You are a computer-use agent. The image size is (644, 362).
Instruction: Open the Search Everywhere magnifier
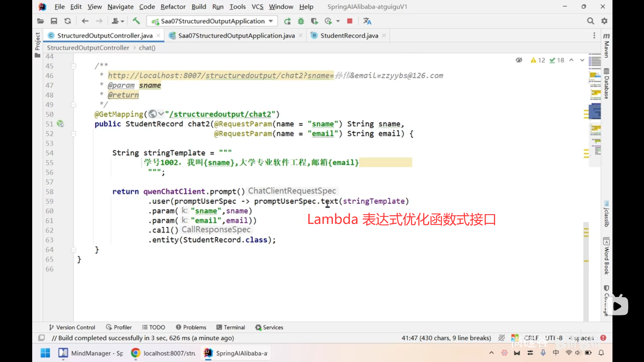tap(590, 21)
